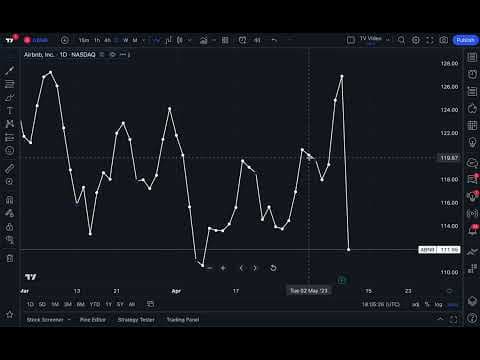Select the Text annotation tool
The width and height of the screenshot is (480, 360).
coord(10,111)
